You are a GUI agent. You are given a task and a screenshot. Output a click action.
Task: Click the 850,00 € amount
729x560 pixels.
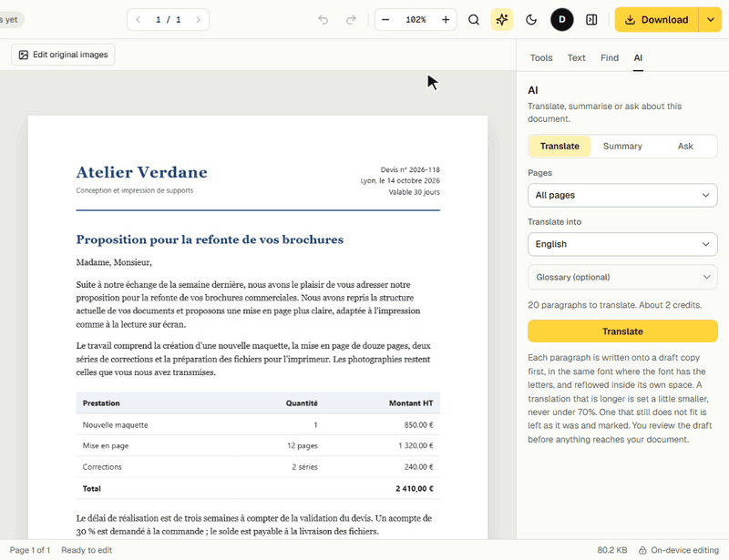(418, 424)
